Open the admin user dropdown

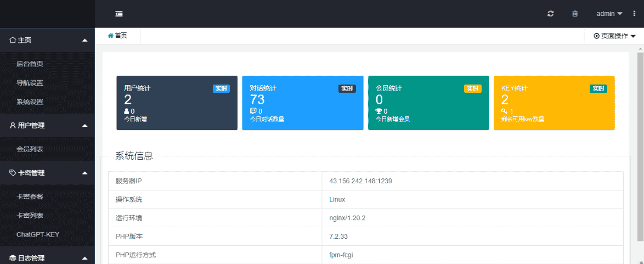(x=609, y=14)
